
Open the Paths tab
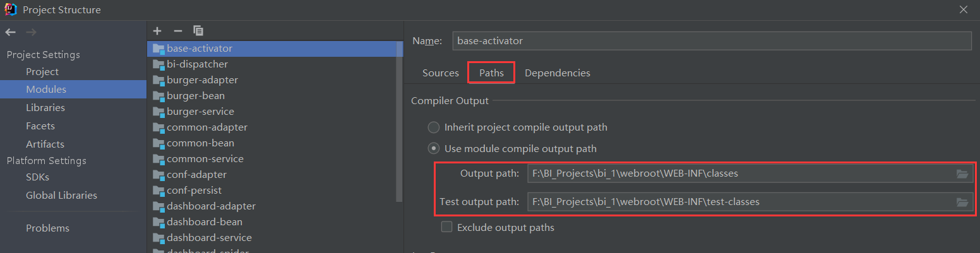[x=491, y=73]
